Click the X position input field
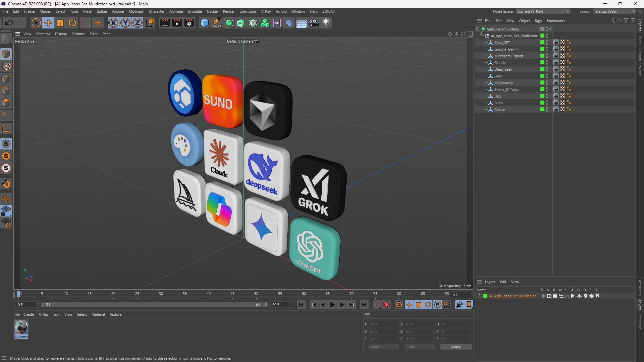 click(x=383, y=324)
